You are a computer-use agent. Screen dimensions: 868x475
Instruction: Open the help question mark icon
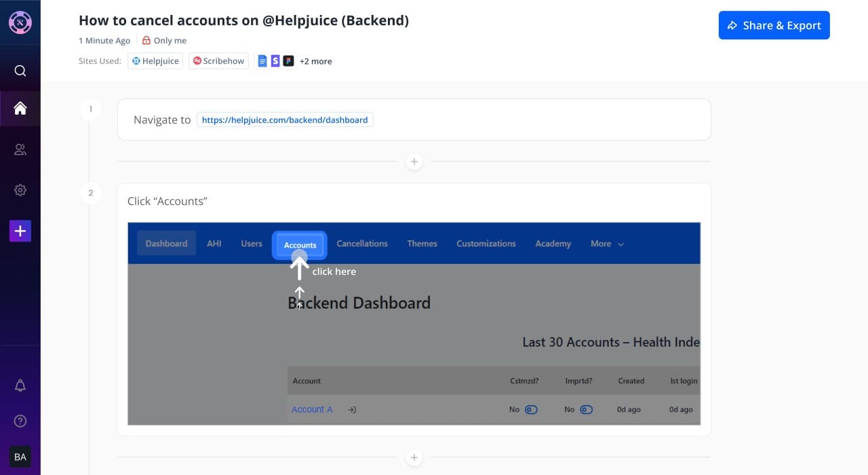[20, 421]
